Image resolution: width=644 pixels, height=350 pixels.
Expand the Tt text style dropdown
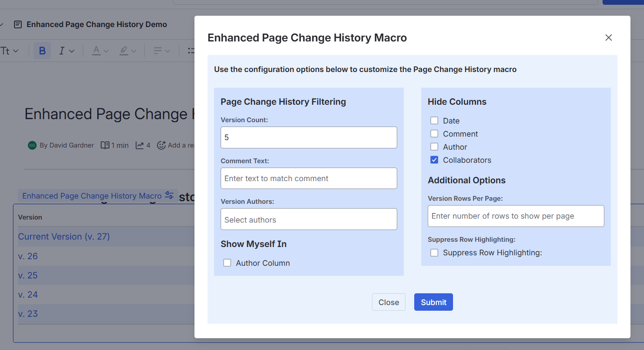[x=10, y=51]
